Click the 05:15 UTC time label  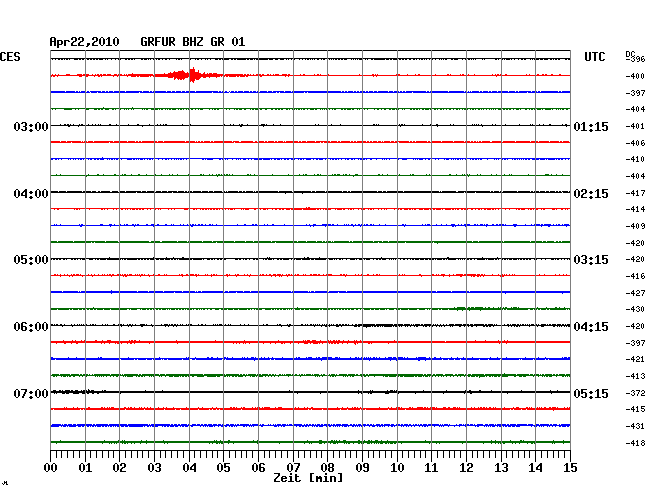click(591, 393)
